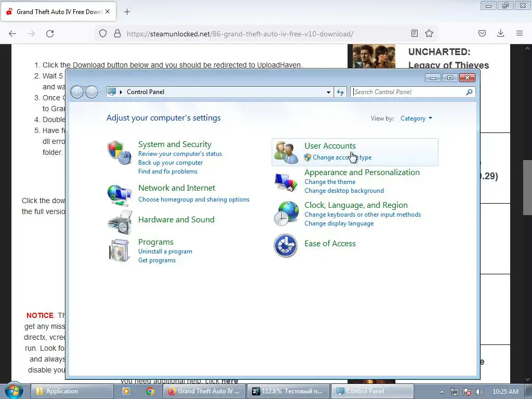Go back in Control Panel navigation
532x399 pixels.
pyautogui.click(x=77, y=92)
